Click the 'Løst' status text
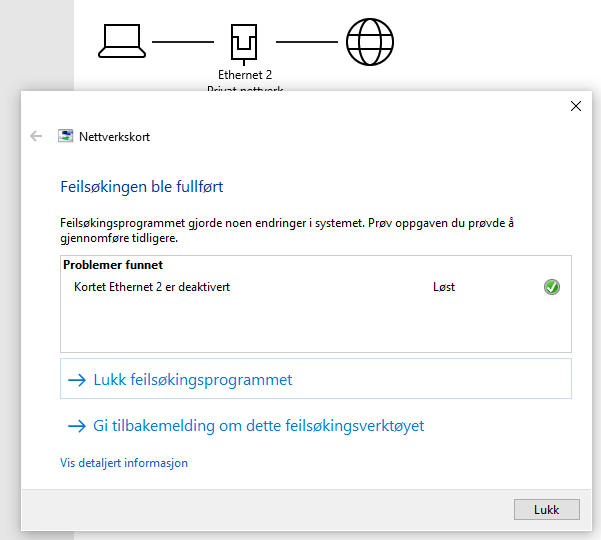This screenshot has height=540, width=601. tap(444, 287)
